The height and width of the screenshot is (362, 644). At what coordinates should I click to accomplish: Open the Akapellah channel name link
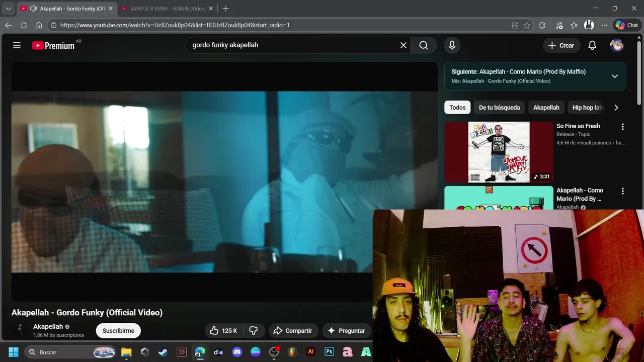point(48,326)
